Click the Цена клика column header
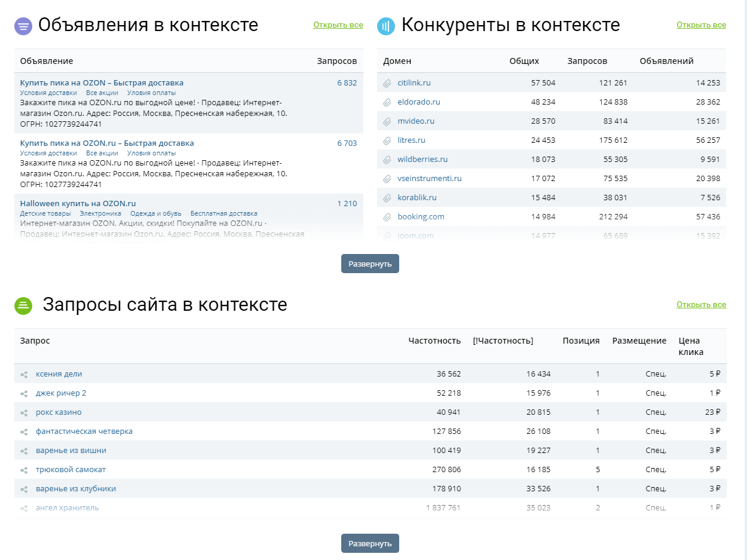Viewport: 747px width, 560px height. 691,346
